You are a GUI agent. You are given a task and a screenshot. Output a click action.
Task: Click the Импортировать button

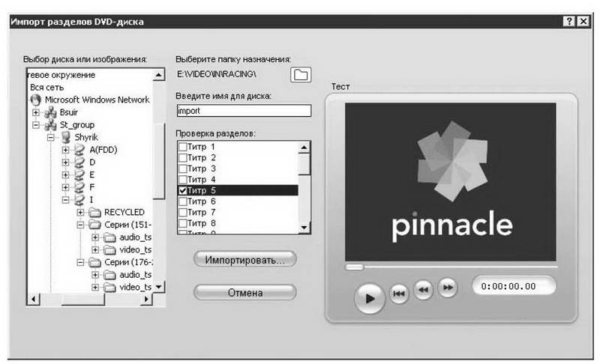(x=245, y=260)
